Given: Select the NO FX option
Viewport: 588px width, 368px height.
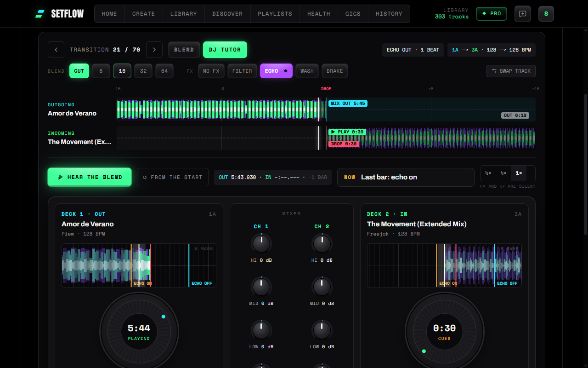Looking at the screenshot, I should point(211,71).
